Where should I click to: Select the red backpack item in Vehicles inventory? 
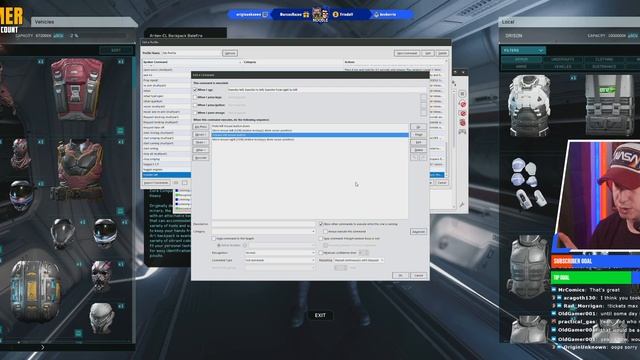[77, 89]
